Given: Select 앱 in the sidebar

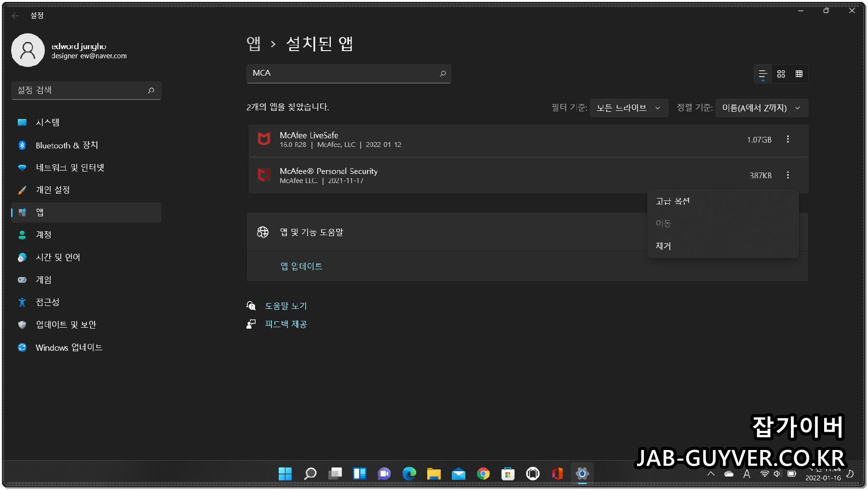Looking at the screenshot, I should pyautogui.click(x=86, y=212).
